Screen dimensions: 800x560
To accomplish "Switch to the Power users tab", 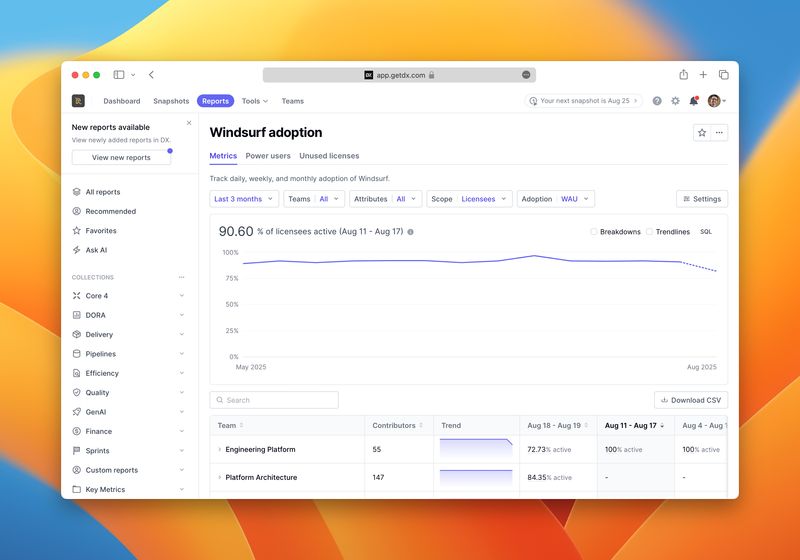I will coord(268,156).
